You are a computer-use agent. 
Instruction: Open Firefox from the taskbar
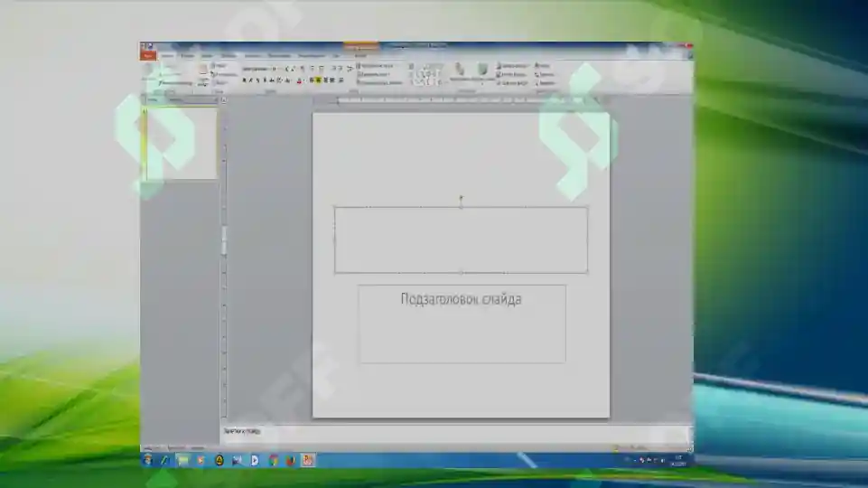(x=290, y=460)
